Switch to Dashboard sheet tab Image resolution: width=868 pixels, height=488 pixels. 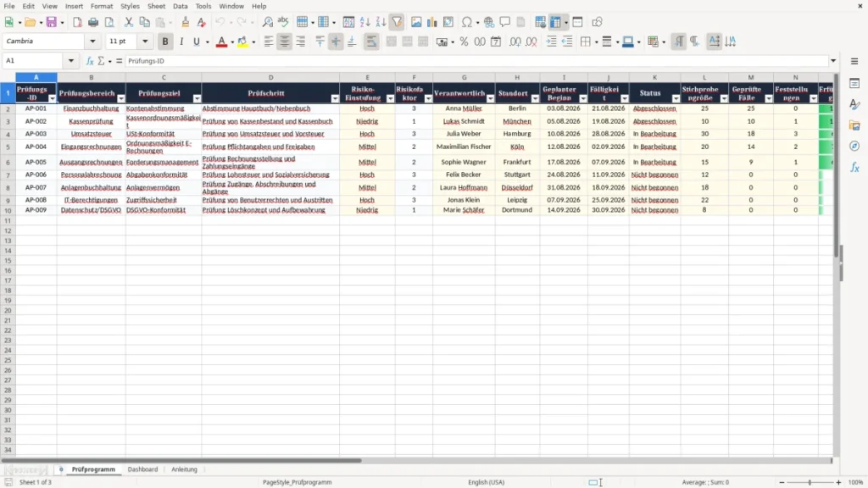click(x=142, y=469)
